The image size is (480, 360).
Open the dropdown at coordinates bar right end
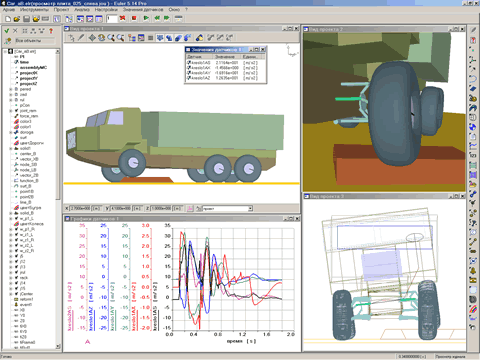click(x=250, y=209)
